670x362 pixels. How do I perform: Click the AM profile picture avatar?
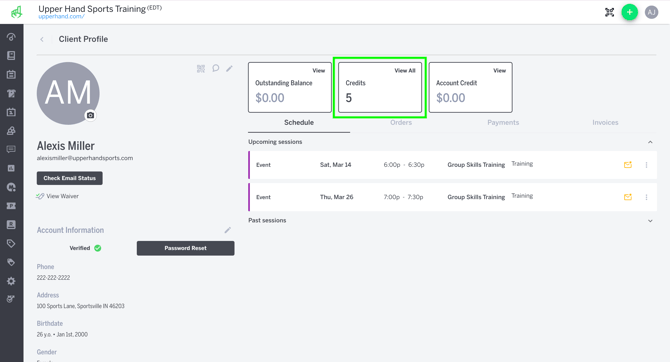point(68,93)
